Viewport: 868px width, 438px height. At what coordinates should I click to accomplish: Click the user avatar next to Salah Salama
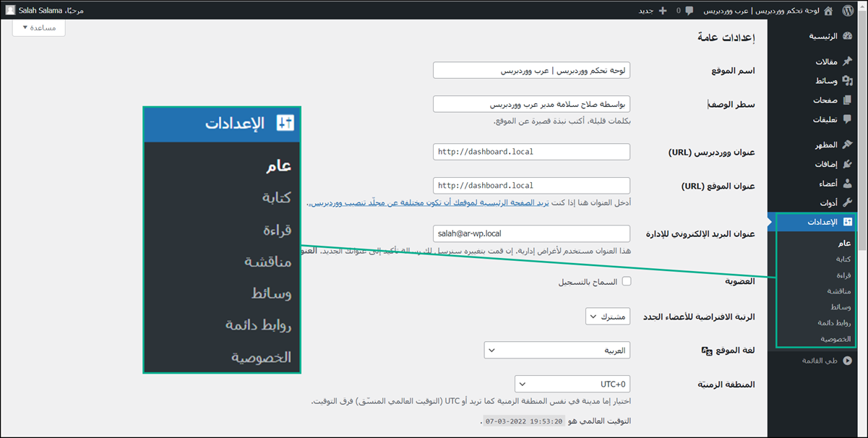[x=10, y=11]
